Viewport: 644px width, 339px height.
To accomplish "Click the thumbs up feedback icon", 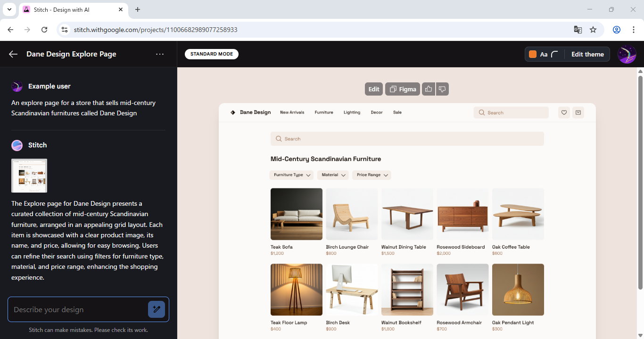I will point(429,89).
